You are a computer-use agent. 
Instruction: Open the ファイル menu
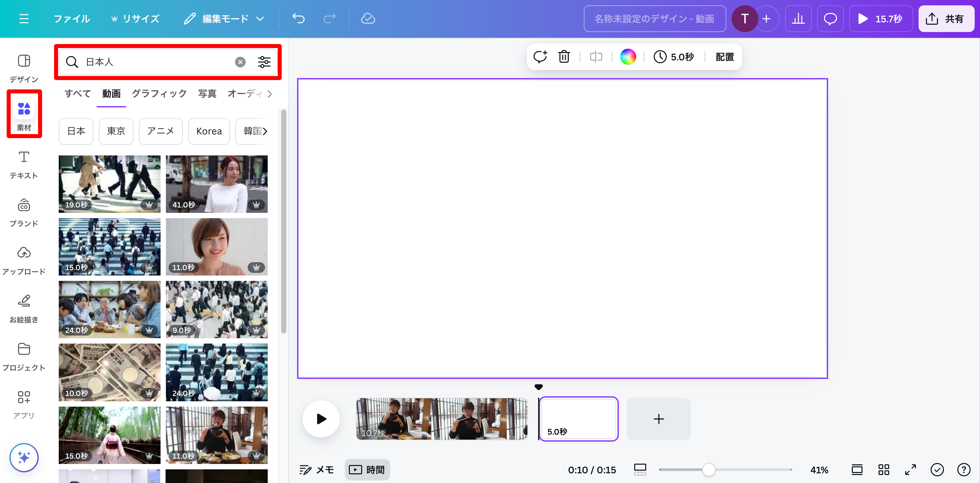coord(71,19)
